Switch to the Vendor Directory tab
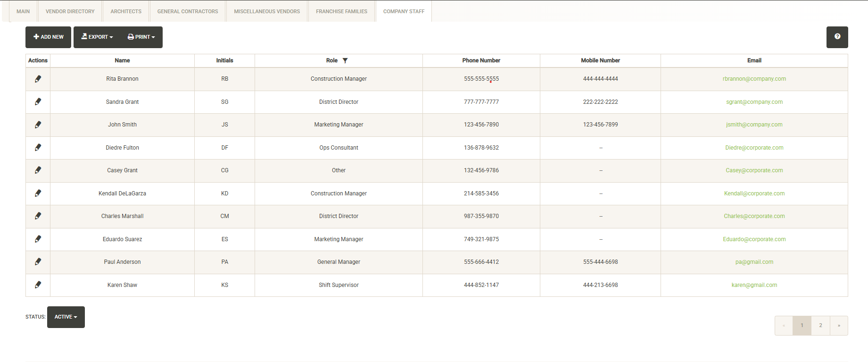The image size is (868, 362). point(70,11)
